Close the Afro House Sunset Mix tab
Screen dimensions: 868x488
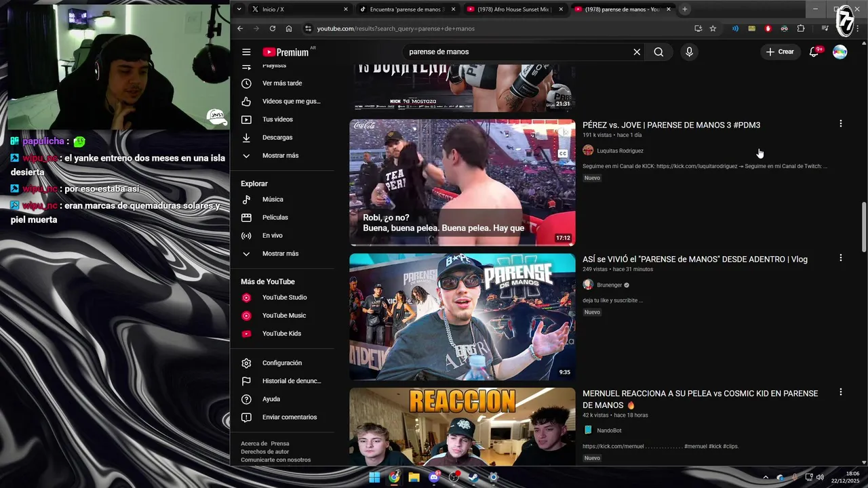[x=560, y=9]
